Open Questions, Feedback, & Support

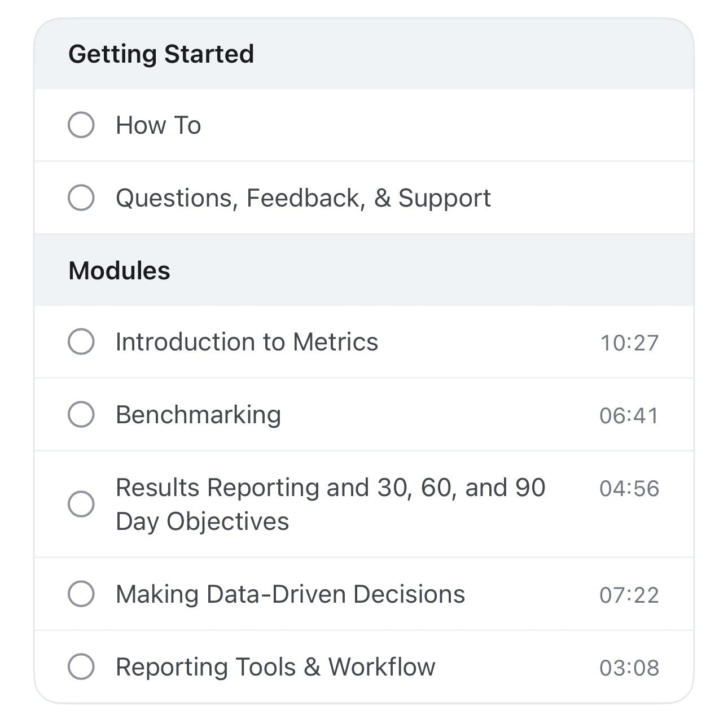303,198
